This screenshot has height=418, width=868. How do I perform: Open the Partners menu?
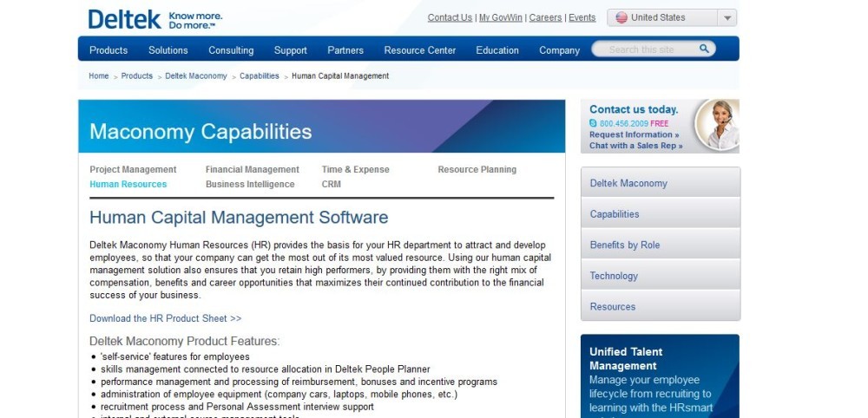click(x=345, y=50)
